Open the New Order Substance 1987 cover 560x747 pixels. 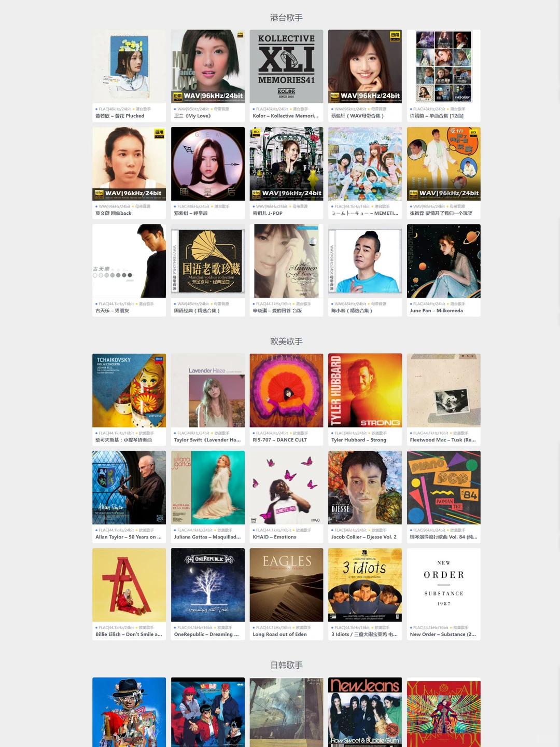444,585
